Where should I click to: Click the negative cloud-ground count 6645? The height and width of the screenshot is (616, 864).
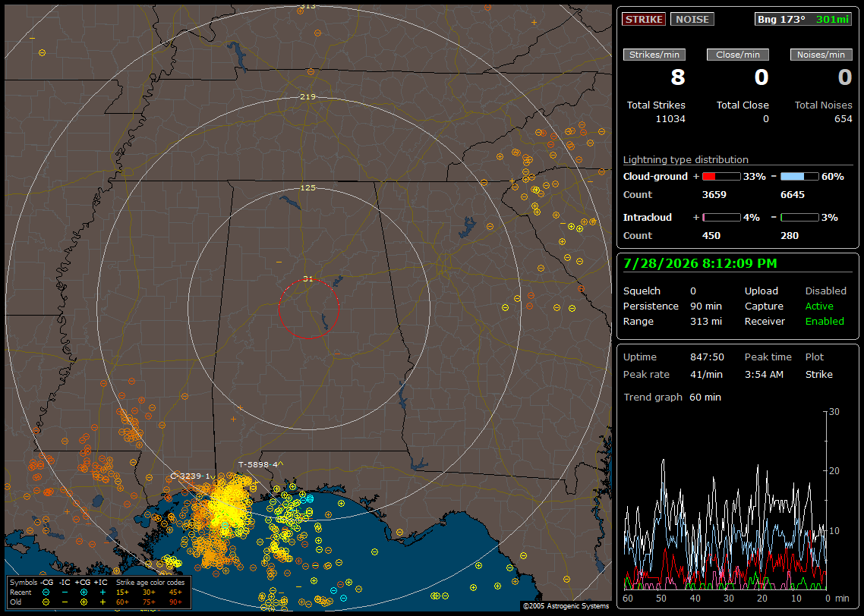[x=793, y=195]
